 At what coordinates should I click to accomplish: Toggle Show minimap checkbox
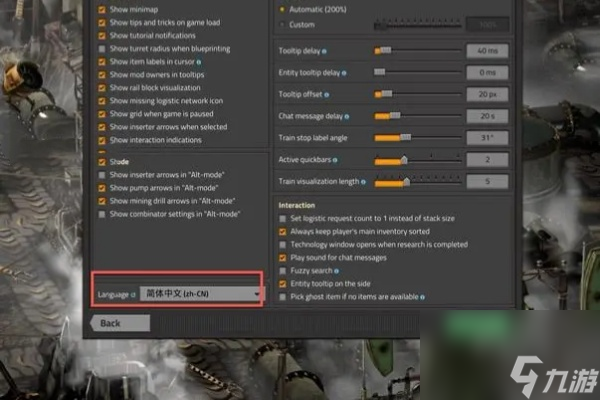[x=102, y=10]
